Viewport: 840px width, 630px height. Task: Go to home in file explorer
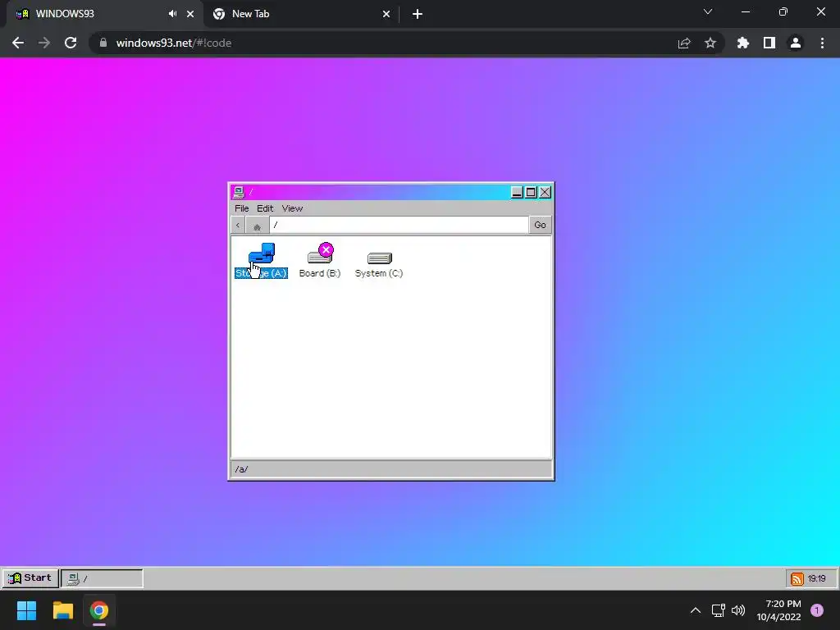pyautogui.click(x=257, y=225)
